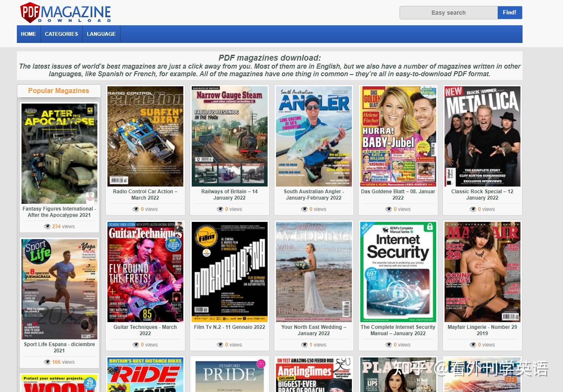Screen dimensions: 563x392
Task: Click the 'PDF magazines download:' heading
Action: 270,58
